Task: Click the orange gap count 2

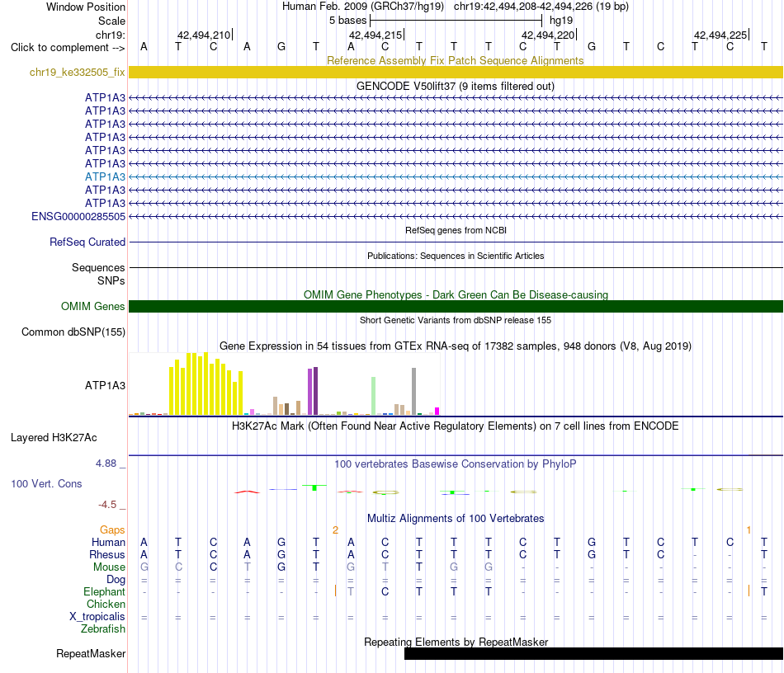Action: tap(336, 529)
